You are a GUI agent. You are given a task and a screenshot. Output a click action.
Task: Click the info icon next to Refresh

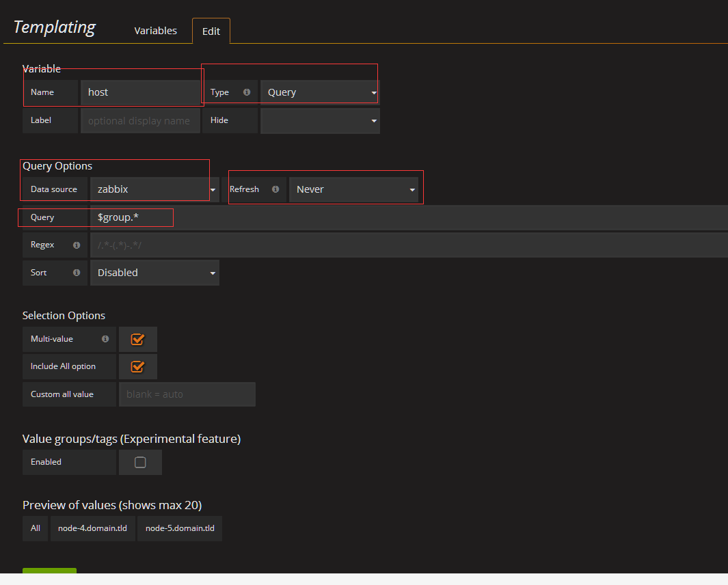coord(275,189)
